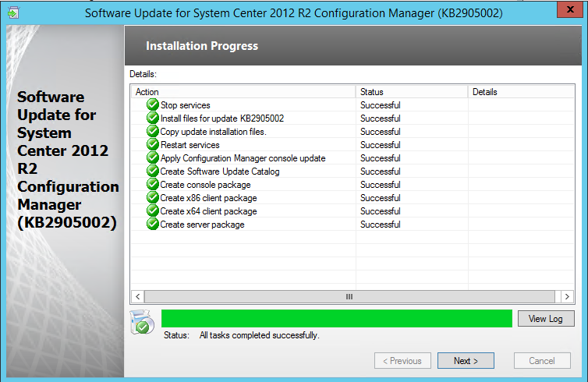This screenshot has width=588, height=382.
Task: Click the All tasks completed successfully status text
Action: click(x=259, y=335)
